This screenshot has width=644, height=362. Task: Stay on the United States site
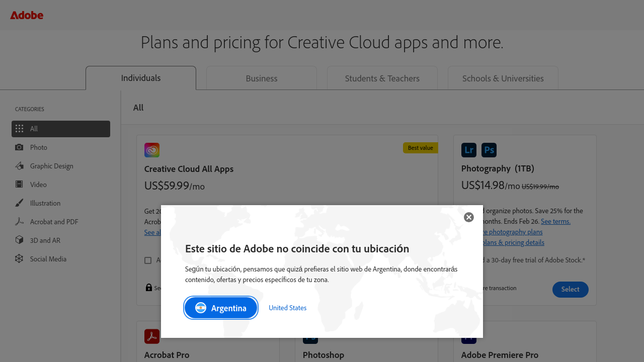(287, 308)
